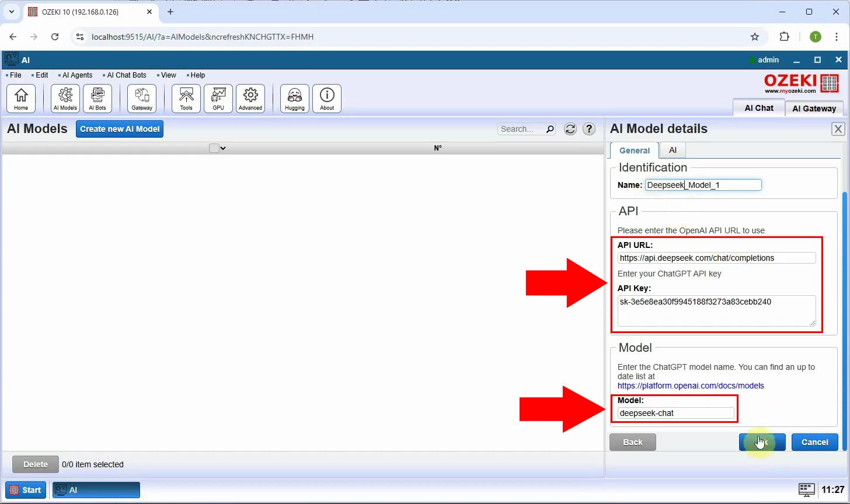Click the browser reload icon
Screen dimensions: 850x504
point(55,37)
